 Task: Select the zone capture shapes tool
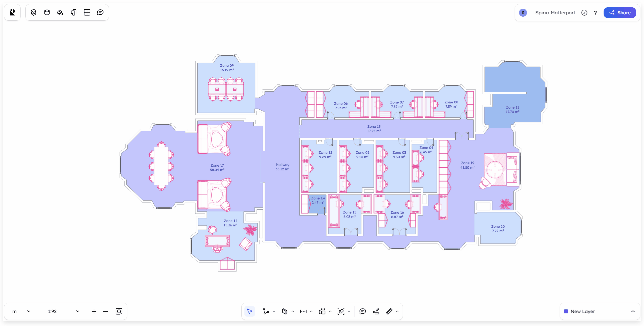pyautogui.click(x=341, y=311)
